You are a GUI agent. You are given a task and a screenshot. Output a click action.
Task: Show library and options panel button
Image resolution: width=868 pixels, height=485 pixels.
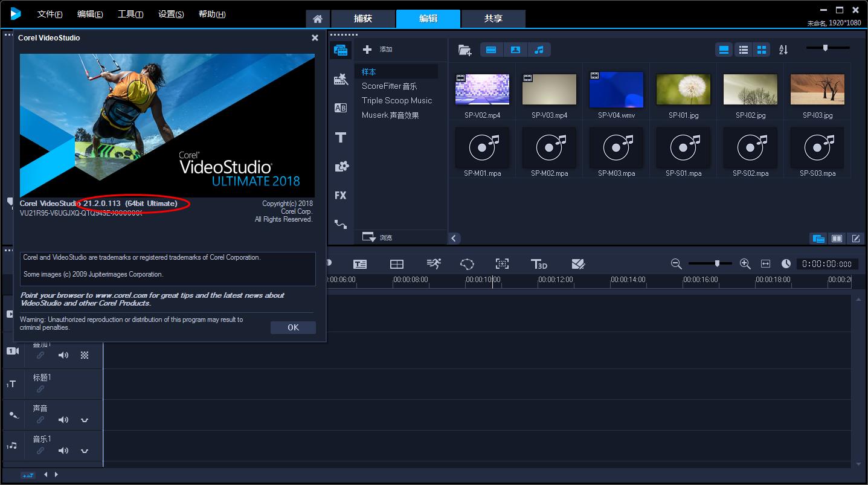click(837, 239)
